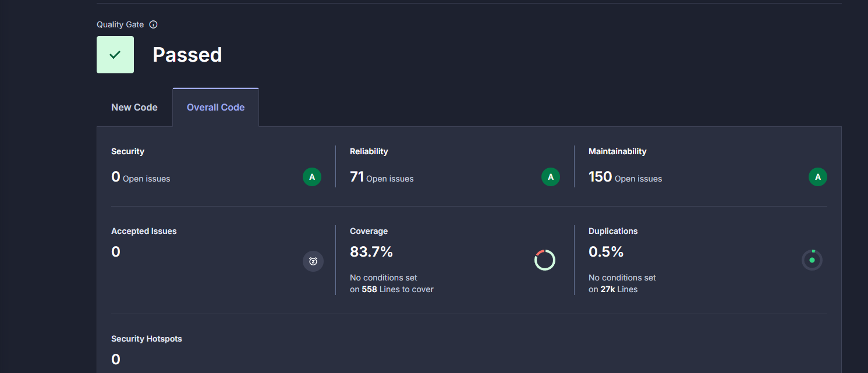Click the Accepted Issues snooze icon
This screenshot has width=868, height=373.
coord(313,261)
